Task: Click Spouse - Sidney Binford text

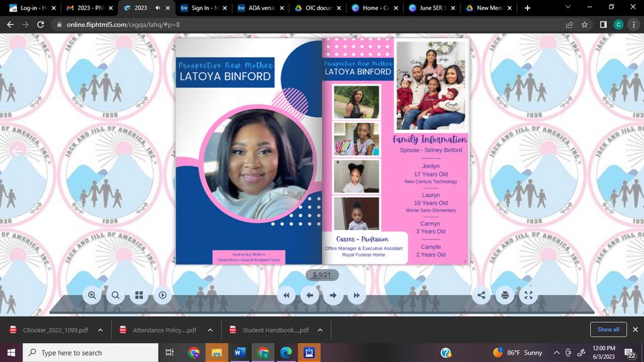Action: coord(431,150)
